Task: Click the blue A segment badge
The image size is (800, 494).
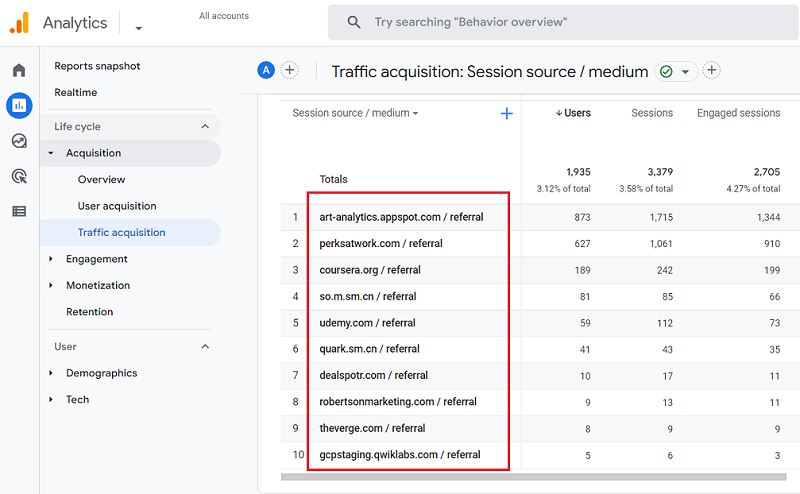Action: coord(266,70)
